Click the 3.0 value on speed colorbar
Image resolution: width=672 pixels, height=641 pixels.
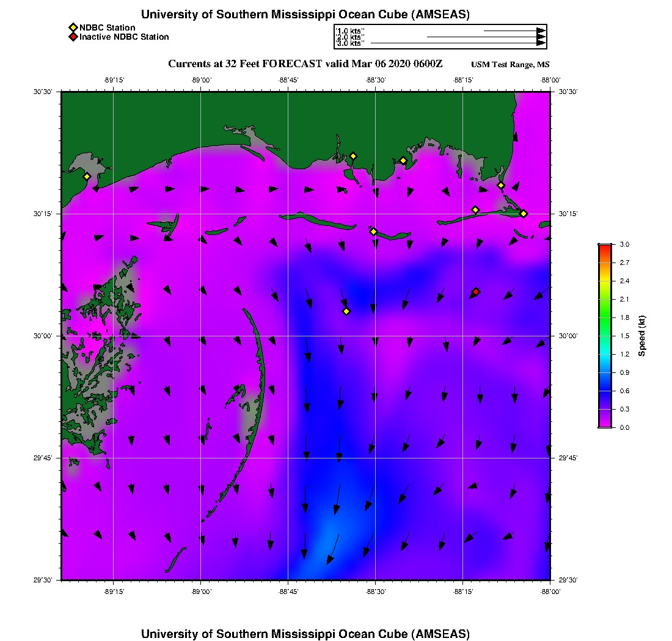coord(624,245)
